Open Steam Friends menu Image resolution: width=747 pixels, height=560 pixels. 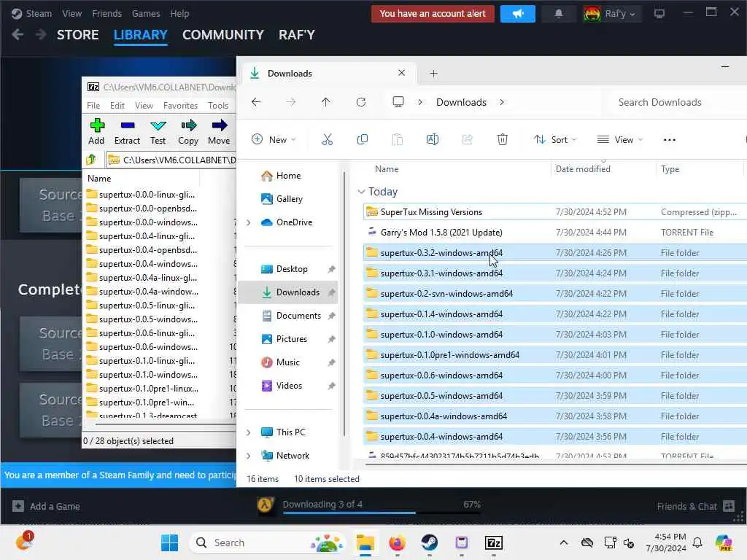click(x=107, y=13)
